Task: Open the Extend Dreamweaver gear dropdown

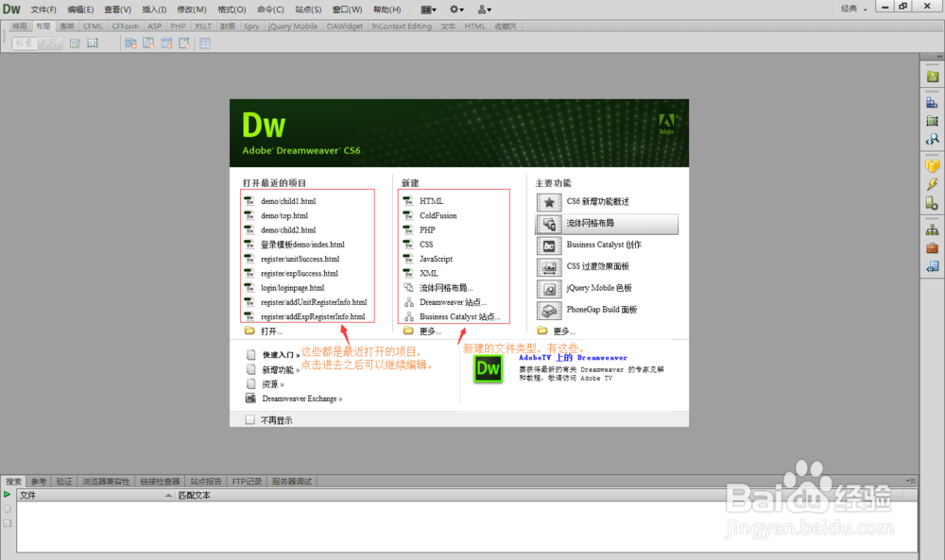Action: pyautogui.click(x=456, y=9)
